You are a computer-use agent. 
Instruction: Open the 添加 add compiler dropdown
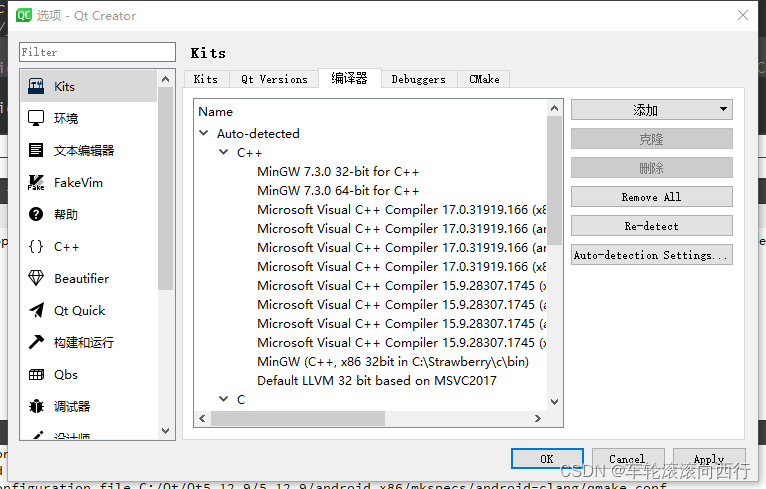click(652, 109)
